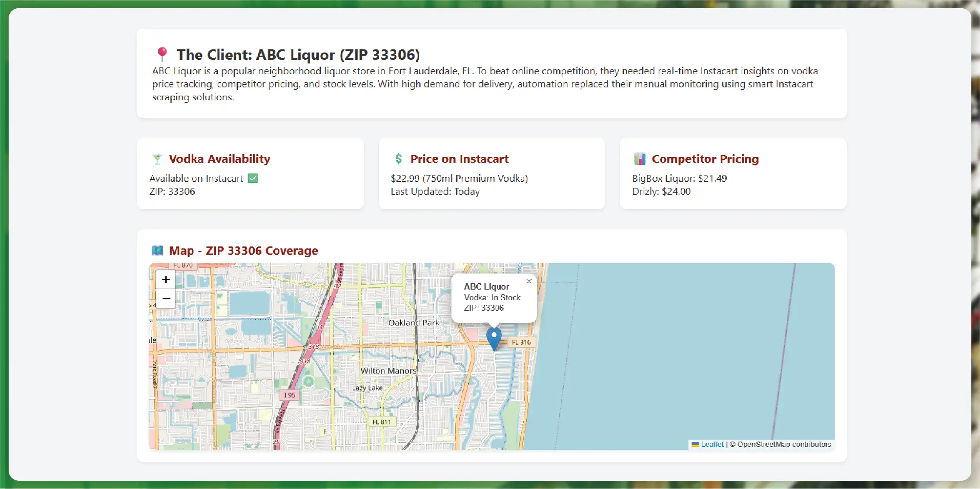Screen dimensions: 980x489
Task: Click the Oakland Park label on map
Action: point(413,322)
